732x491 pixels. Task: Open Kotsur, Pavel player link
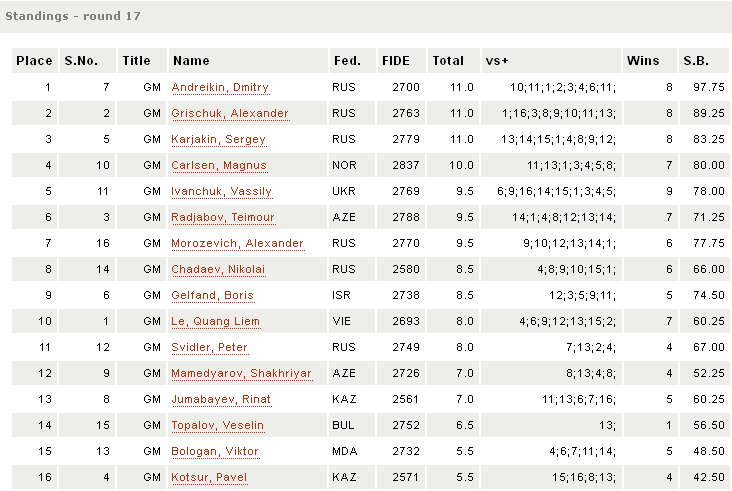[x=209, y=478]
